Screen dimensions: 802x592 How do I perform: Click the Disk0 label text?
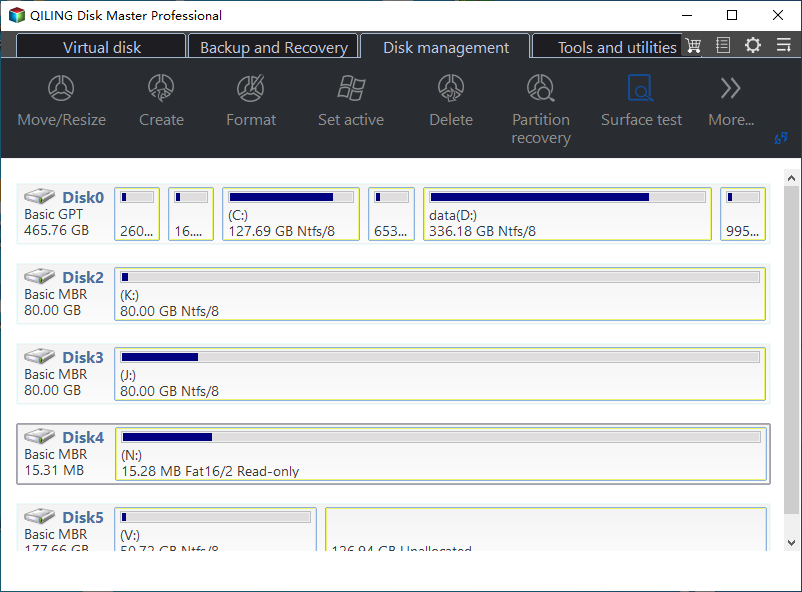tap(83, 197)
